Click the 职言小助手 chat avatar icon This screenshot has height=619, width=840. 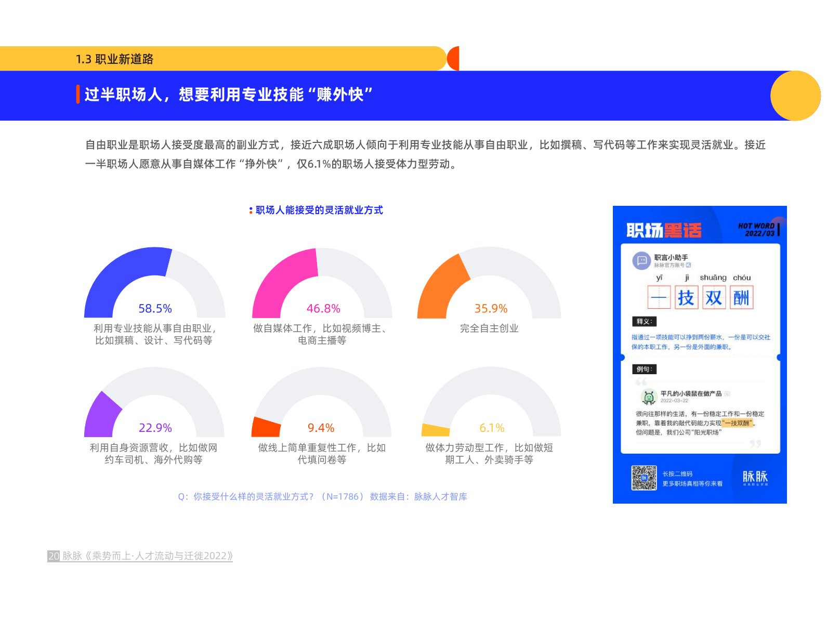coord(641,260)
